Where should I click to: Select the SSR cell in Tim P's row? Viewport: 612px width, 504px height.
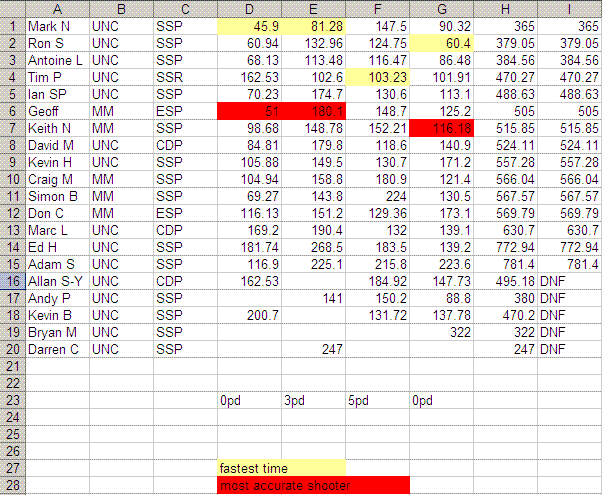pyautogui.click(x=185, y=76)
